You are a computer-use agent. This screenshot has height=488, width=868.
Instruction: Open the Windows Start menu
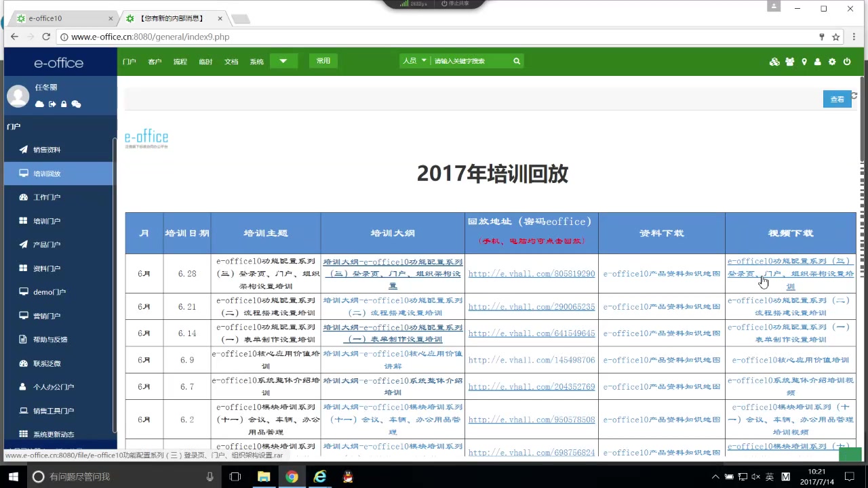tap(13, 476)
